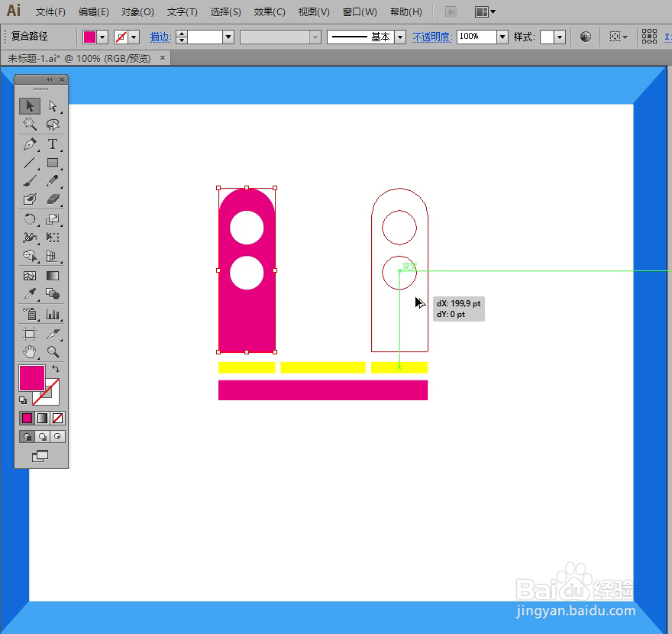Select the Direct Selection (white arrow) tool
672x634 pixels.
[53, 106]
